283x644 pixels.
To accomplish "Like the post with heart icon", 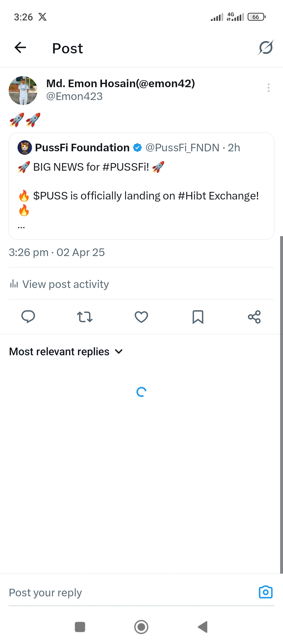I will [141, 317].
